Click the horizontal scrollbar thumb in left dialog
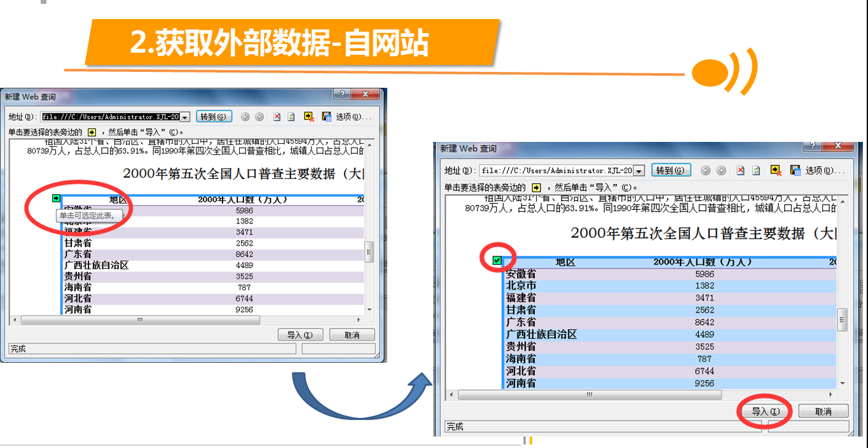This screenshot has width=868, height=448. point(139,320)
